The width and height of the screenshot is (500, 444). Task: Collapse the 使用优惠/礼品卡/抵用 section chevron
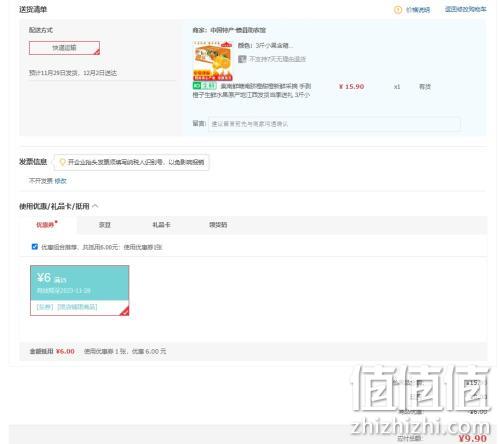[95, 206]
